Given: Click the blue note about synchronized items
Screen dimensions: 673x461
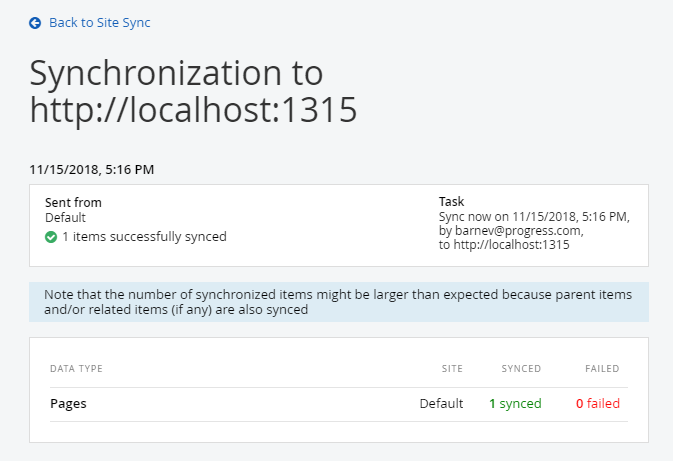Looking at the screenshot, I should (x=338, y=302).
